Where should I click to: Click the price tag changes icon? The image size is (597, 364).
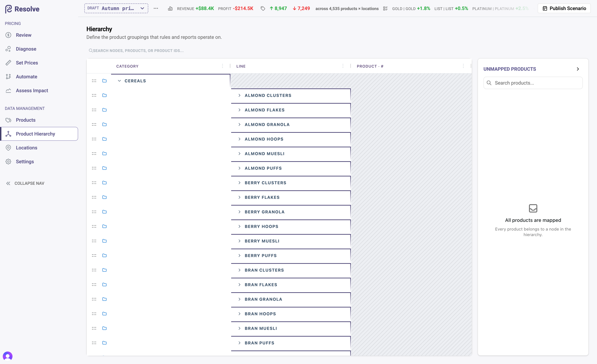(263, 9)
